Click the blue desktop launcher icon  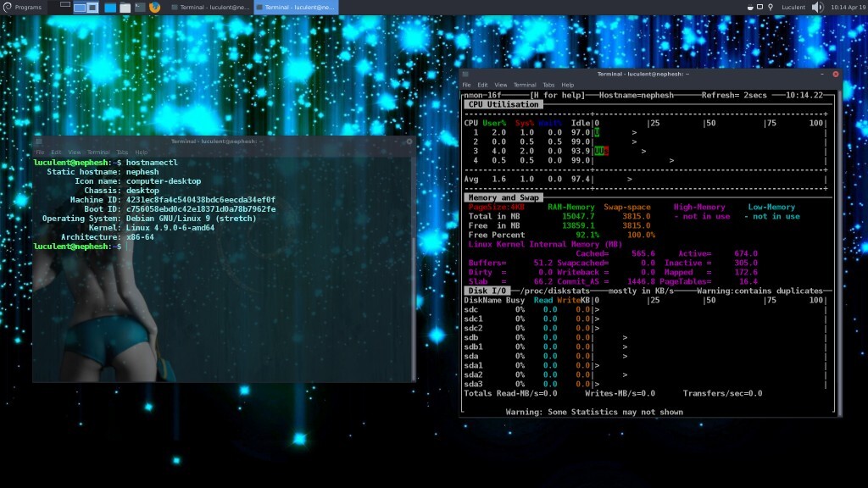click(x=110, y=8)
